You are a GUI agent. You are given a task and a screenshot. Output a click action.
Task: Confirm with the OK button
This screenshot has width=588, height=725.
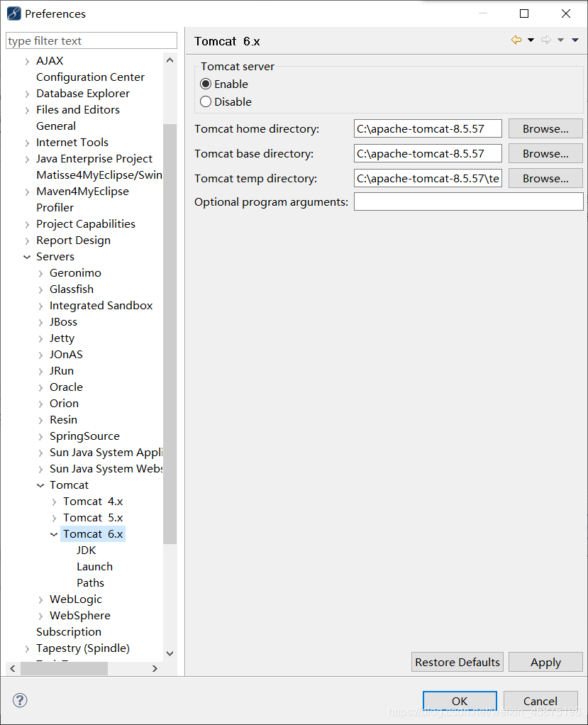pos(460,701)
